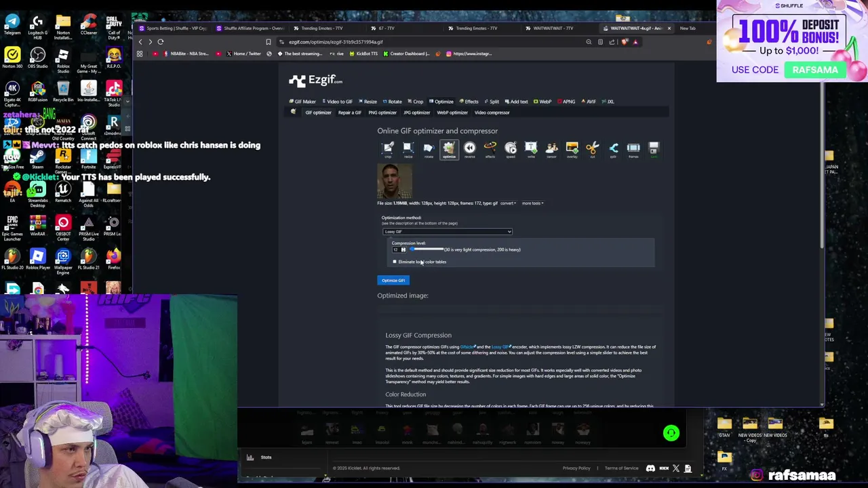The image size is (868, 488).
Task: Go back in browser history
Action: point(140,42)
